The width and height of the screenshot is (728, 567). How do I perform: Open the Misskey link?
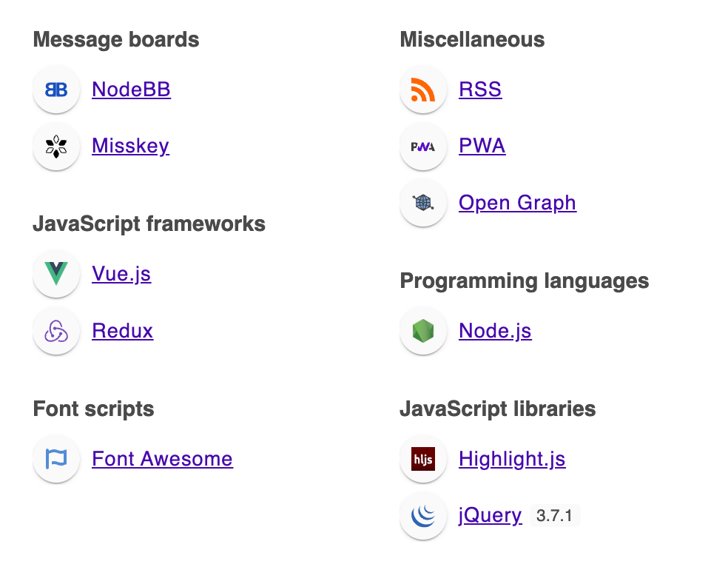(x=130, y=146)
